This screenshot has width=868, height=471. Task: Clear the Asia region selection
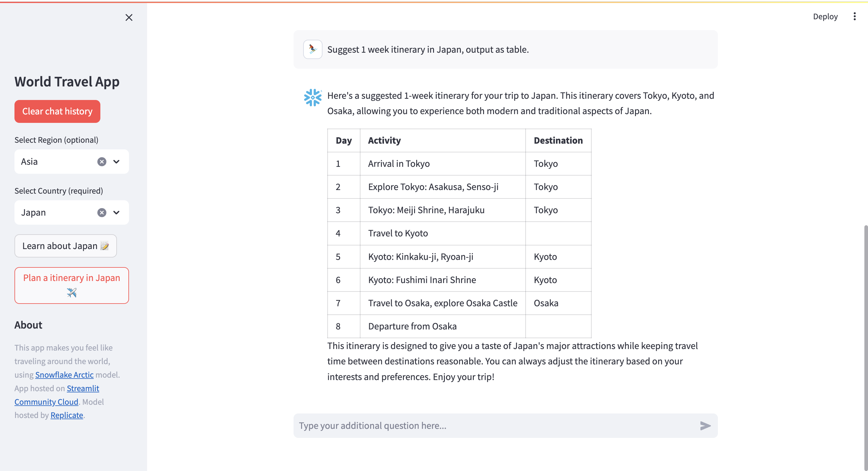tap(102, 162)
